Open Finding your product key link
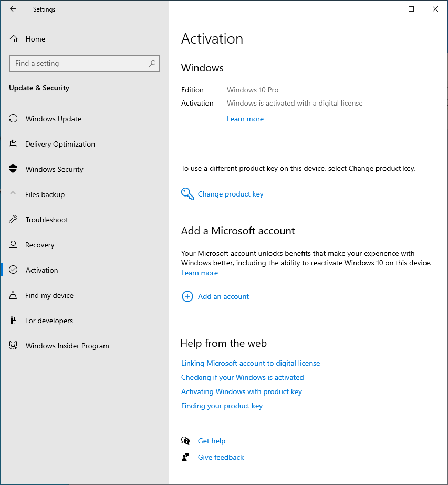448x485 pixels. [222, 406]
